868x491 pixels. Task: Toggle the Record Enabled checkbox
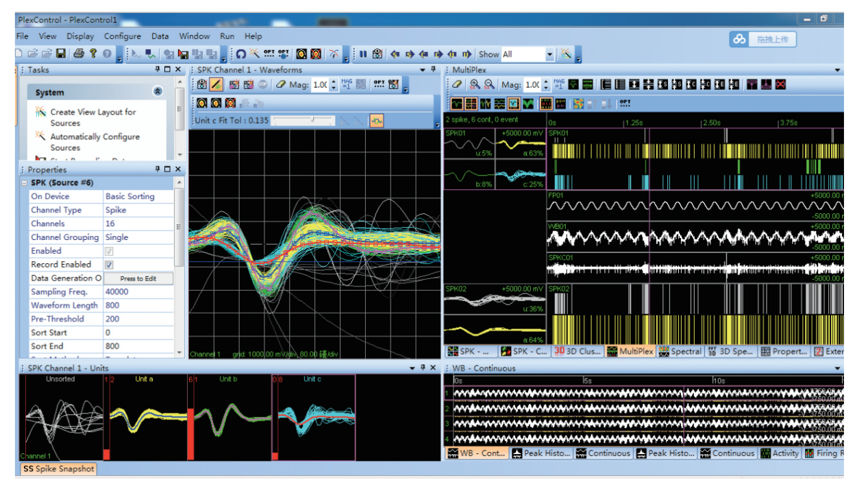point(109,265)
